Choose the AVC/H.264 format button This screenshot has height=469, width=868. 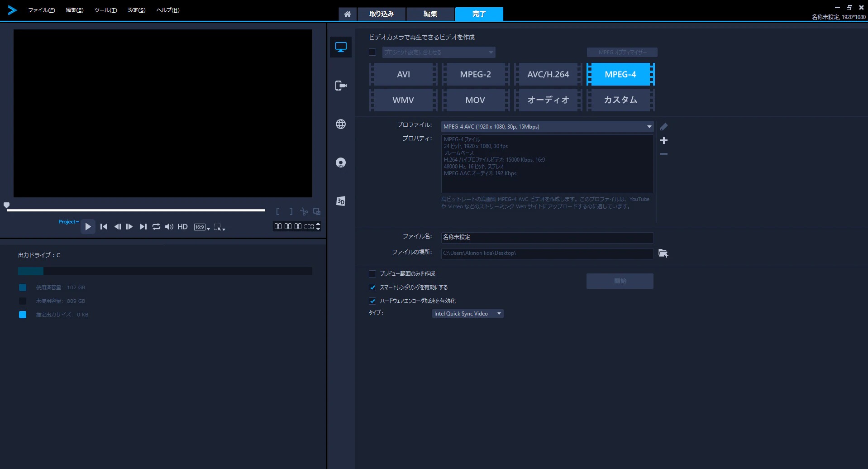pyautogui.click(x=548, y=74)
